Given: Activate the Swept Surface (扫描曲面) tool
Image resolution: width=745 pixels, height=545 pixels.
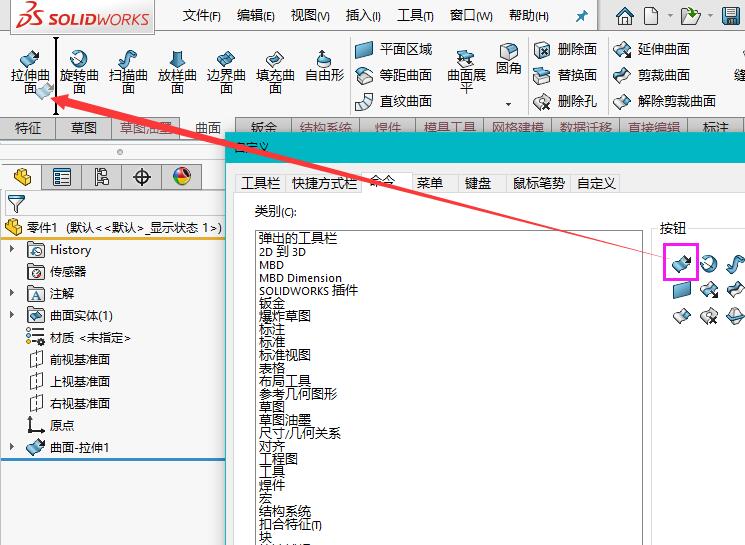Looking at the screenshot, I should [x=128, y=72].
